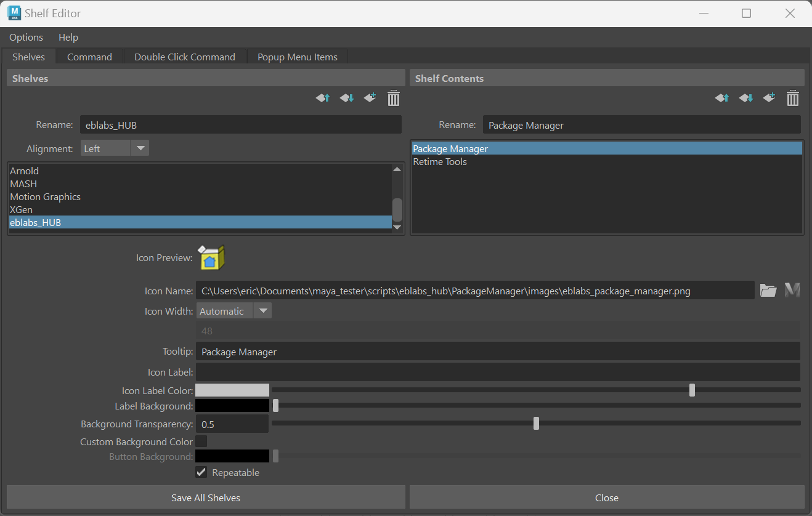Screen dimensions: 812x516
Task: Open the Options menu
Action: pyautogui.click(x=26, y=38)
